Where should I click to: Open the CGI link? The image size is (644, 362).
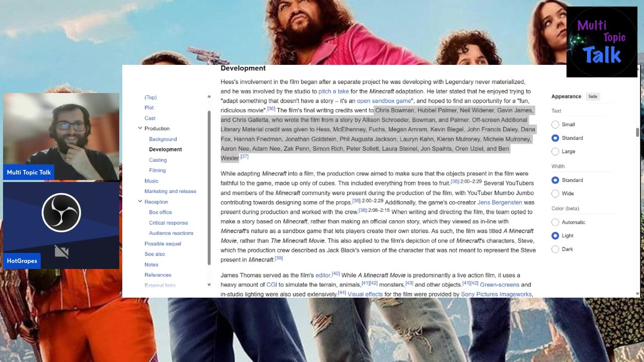coord(272,285)
